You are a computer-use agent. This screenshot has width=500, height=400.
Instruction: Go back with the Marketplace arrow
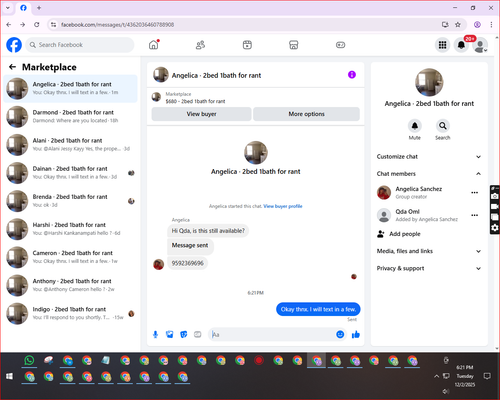click(x=12, y=67)
